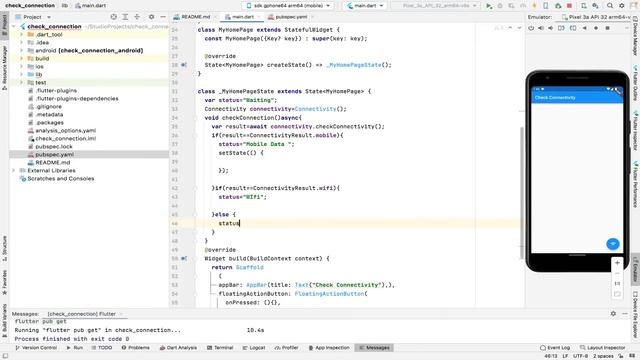The image size is (640, 360).
Task: Expand the android folder node
Action: click(22, 51)
